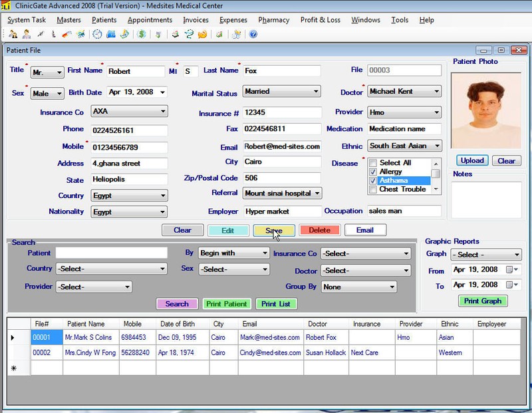
Task: Check the Chest Trouble disease checkbox
Action: click(x=373, y=190)
